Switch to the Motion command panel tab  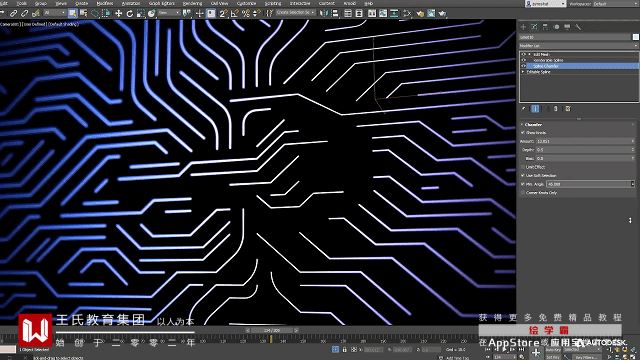(556, 27)
